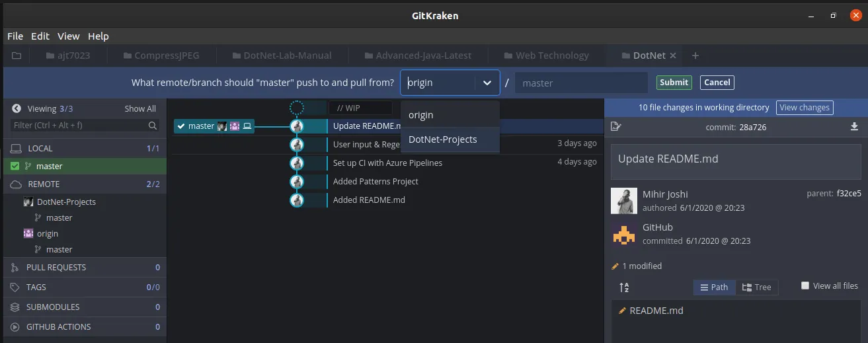This screenshot has width=868, height=343.
Task: Click the LOCAL computer icon
Action: 17,149
